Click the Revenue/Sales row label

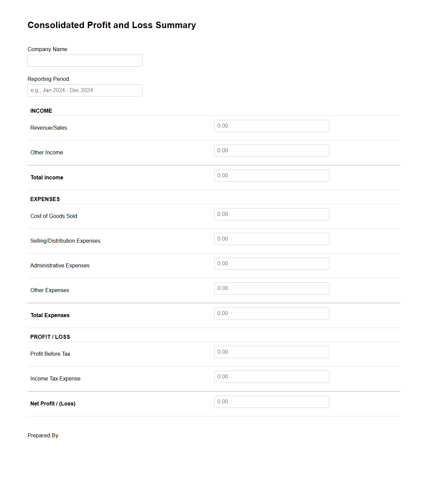point(48,128)
